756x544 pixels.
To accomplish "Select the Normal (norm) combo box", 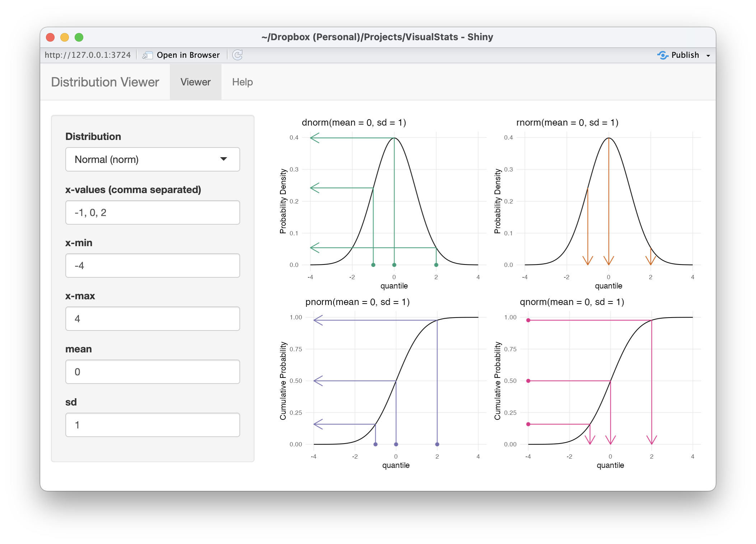I will coord(144,159).
